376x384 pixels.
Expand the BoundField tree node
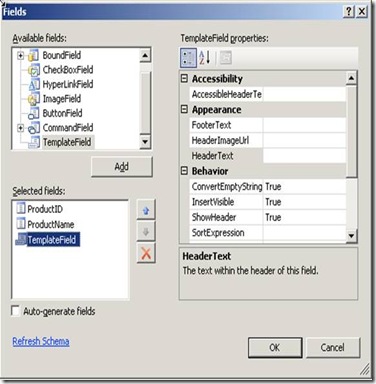(21, 55)
